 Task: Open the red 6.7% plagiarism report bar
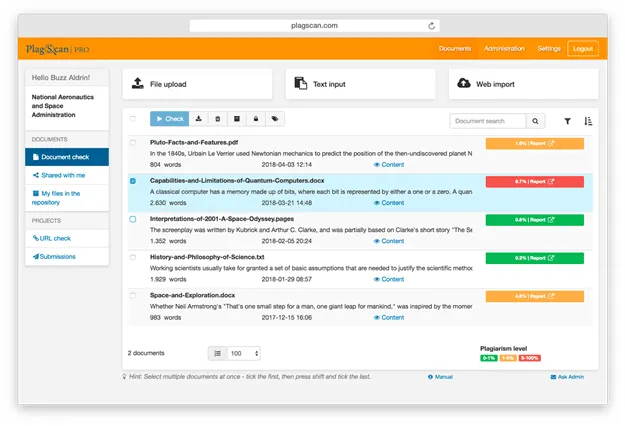(x=534, y=182)
